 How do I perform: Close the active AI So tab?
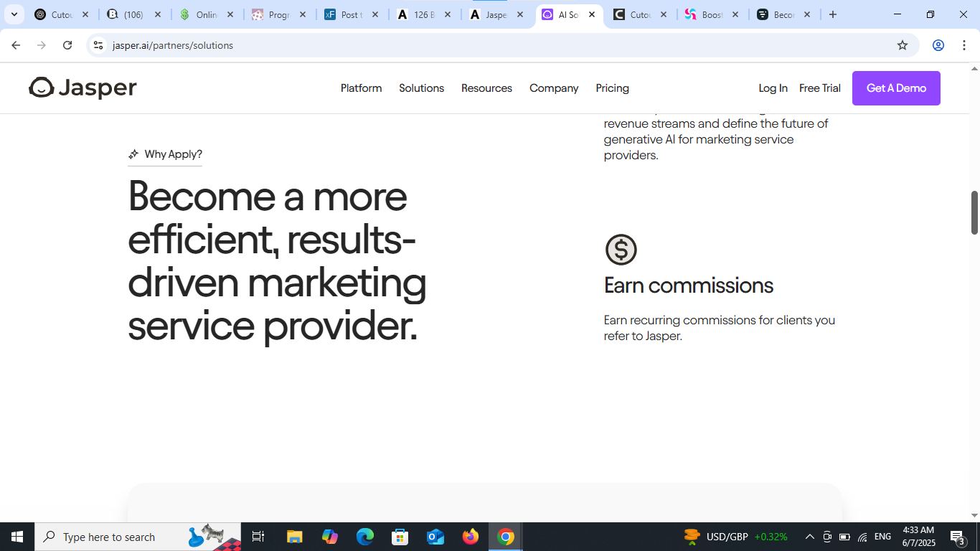pos(592,14)
